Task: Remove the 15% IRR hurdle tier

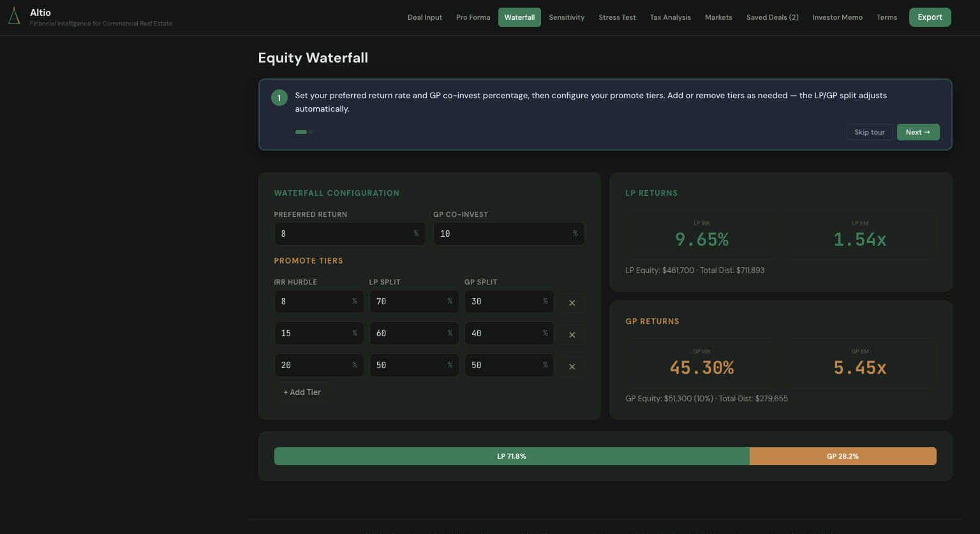Action: [572, 335]
